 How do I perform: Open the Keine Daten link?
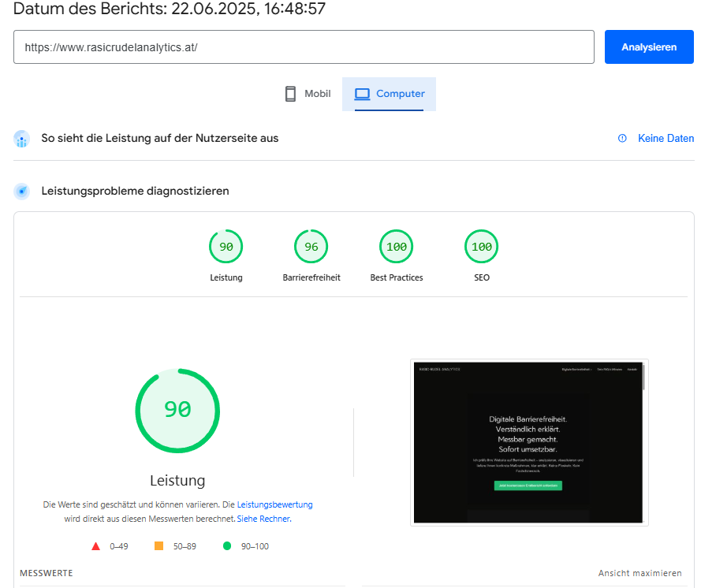click(666, 139)
